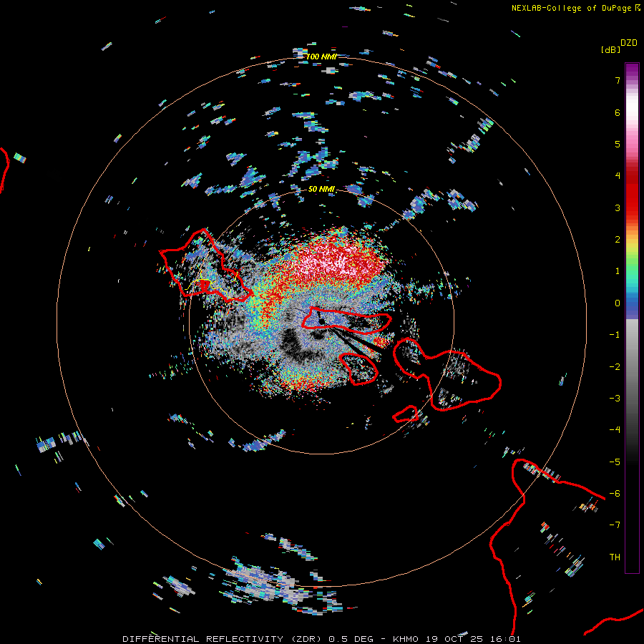Click the 100 NMI range ring label
This screenshot has width=644, height=644.
(x=321, y=57)
